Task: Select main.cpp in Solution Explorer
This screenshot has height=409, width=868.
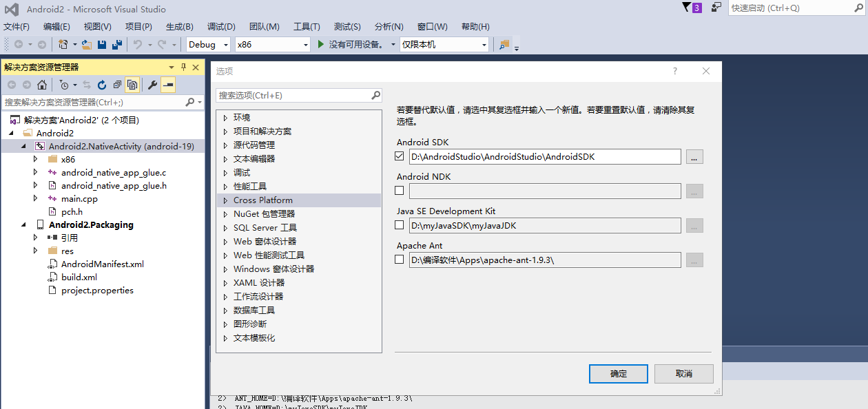Action: point(79,198)
